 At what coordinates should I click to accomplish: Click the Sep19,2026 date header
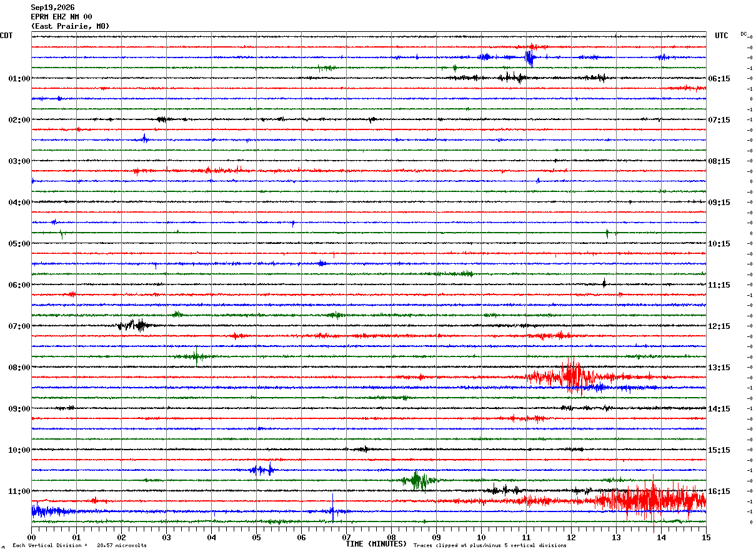(52, 8)
